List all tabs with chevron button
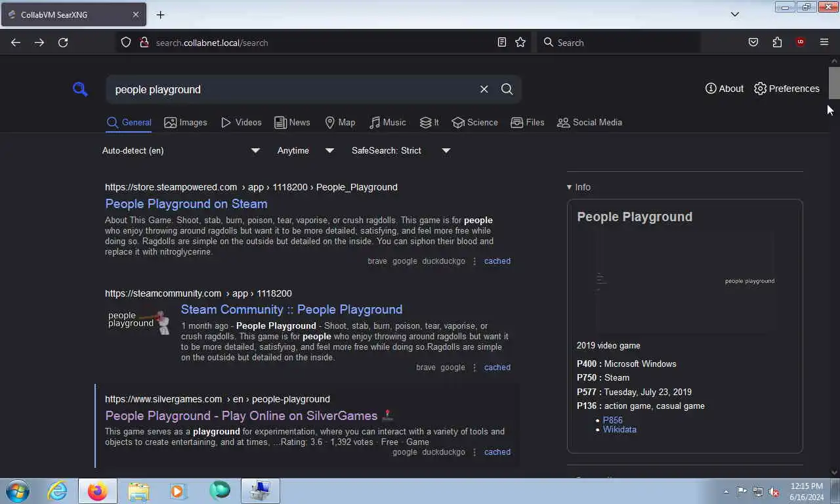Image resolution: width=840 pixels, height=504 pixels. click(x=735, y=14)
